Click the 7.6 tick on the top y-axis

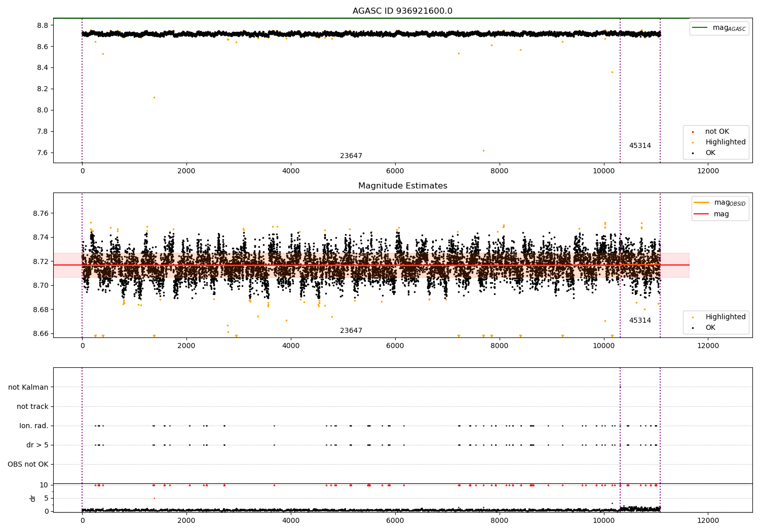[x=43, y=153]
